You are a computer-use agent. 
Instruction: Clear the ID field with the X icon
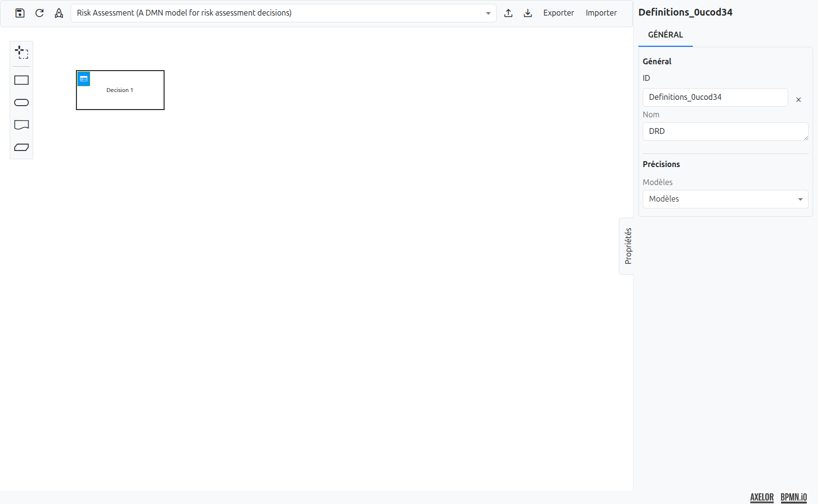(799, 99)
